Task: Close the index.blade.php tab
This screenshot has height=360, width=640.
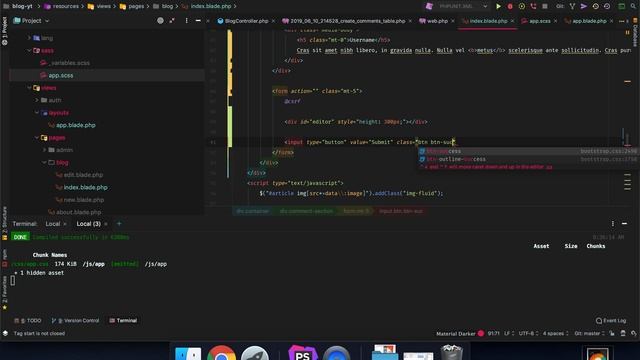Action: 512,21
